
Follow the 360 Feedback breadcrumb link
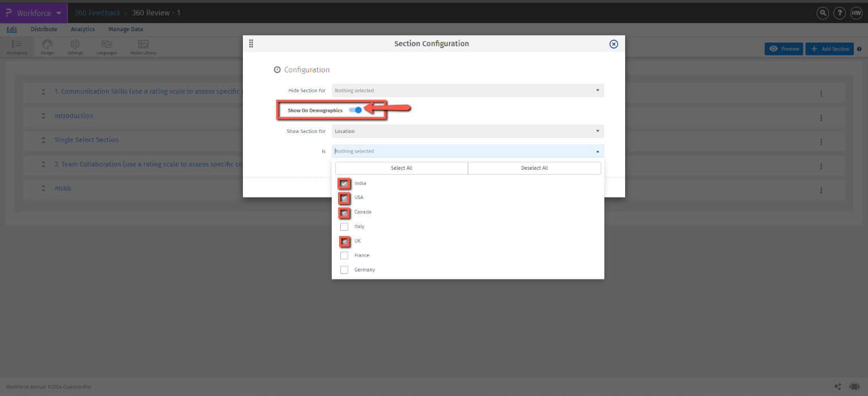coord(97,13)
